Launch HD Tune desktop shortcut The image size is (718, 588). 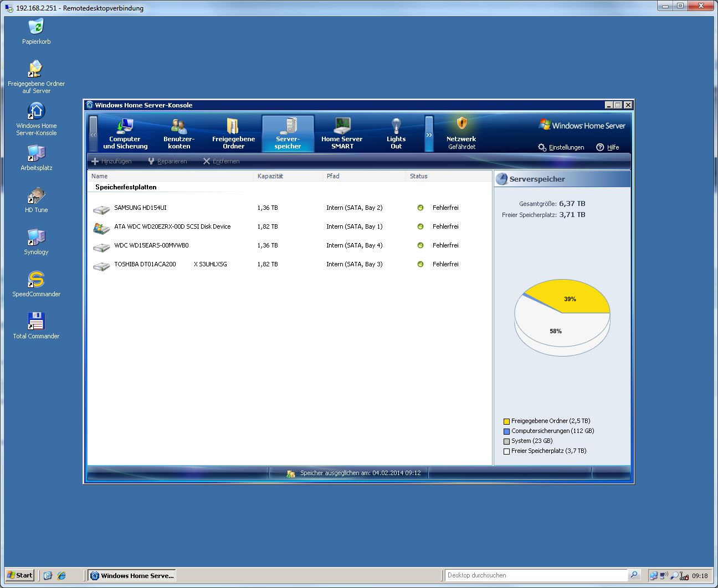[36, 200]
